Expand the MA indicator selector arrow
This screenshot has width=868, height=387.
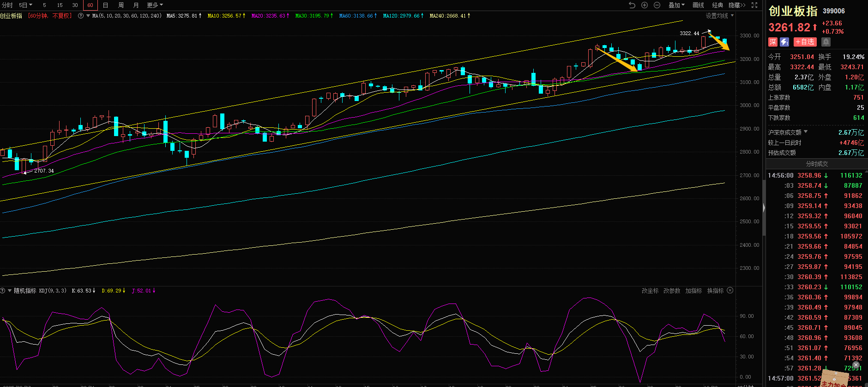[x=88, y=16]
